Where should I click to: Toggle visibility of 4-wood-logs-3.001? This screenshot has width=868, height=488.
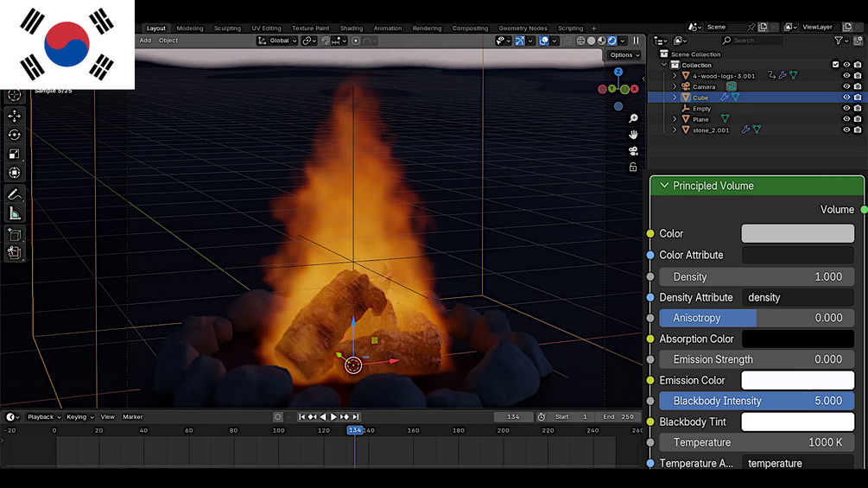(x=846, y=76)
